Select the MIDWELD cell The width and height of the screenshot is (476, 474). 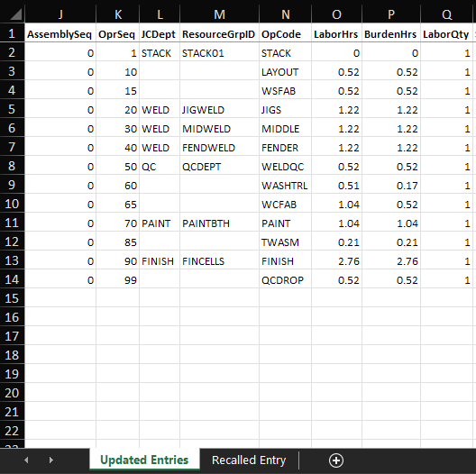(x=219, y=128)
